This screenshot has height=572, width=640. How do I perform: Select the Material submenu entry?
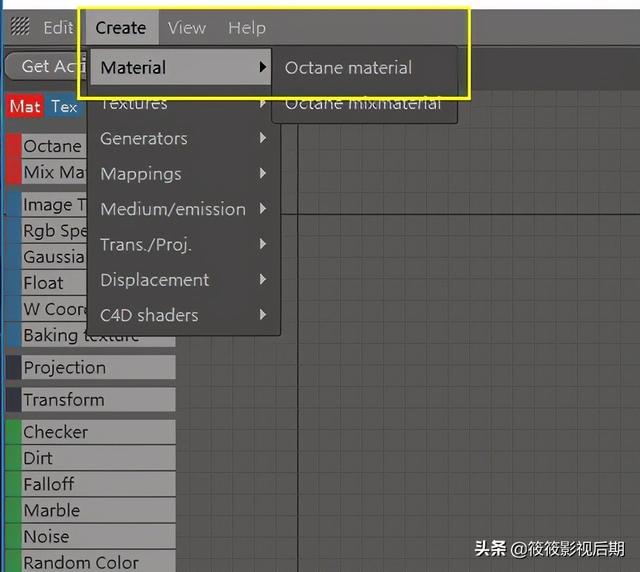point(180,67)
